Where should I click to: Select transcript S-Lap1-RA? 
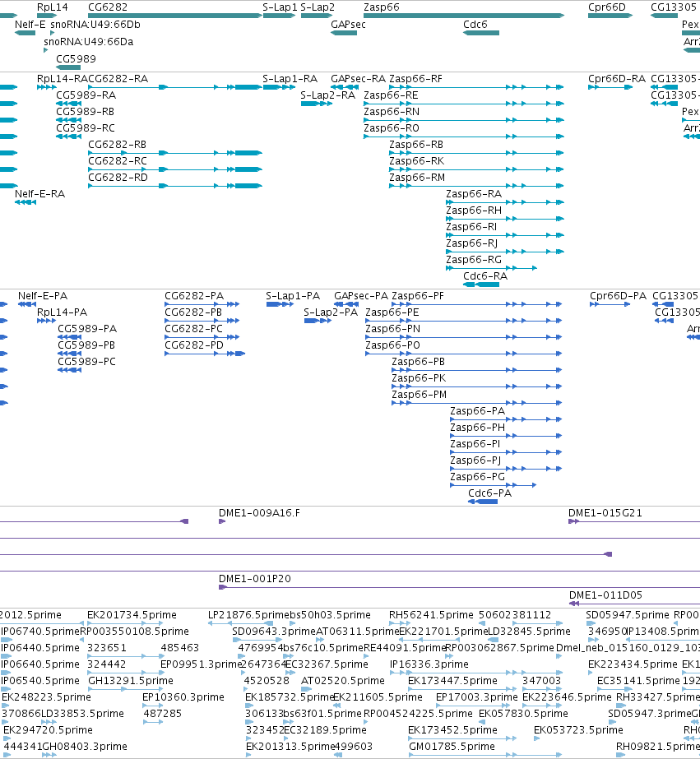tap(290, 79)
